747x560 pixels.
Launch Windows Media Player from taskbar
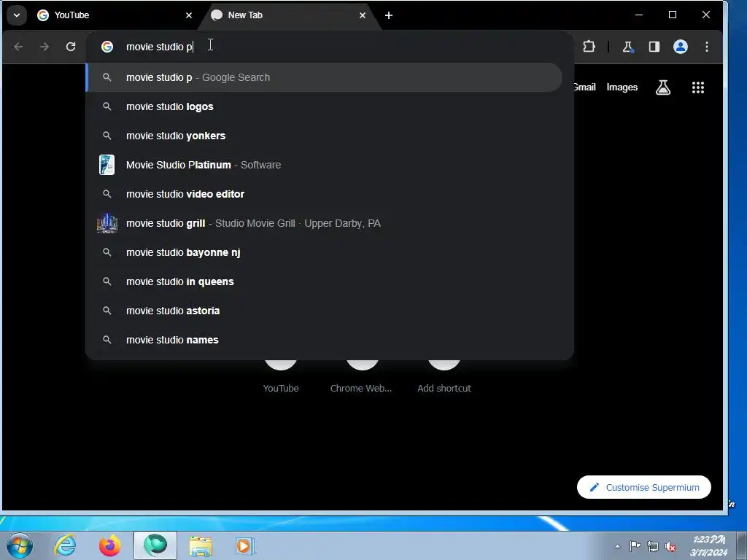point(245,545)
